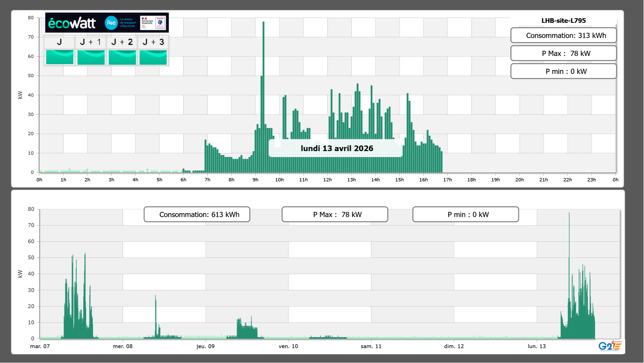Click the G2E France logo
This screenshot has height=363, width=644.
click(x=610, y=346)
